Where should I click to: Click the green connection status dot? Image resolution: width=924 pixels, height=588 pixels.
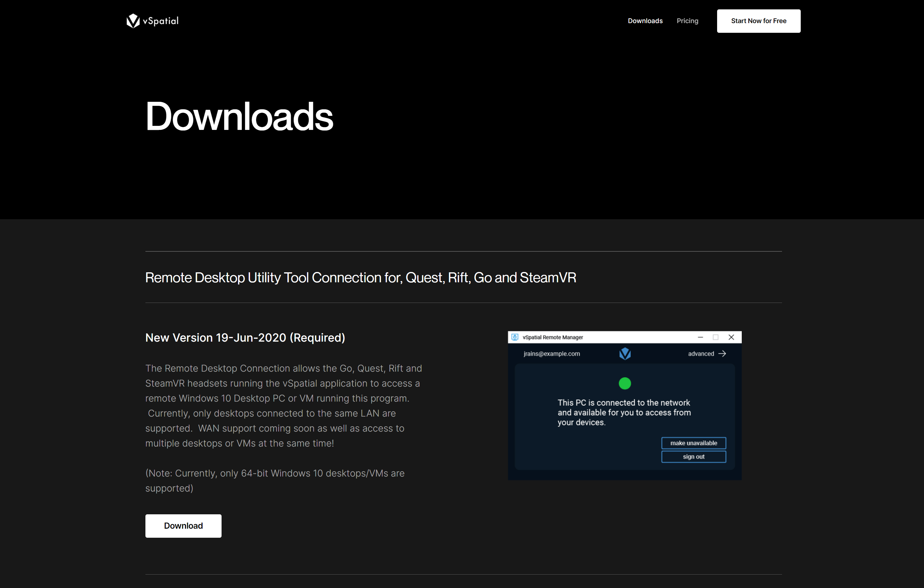pos(624,383)
